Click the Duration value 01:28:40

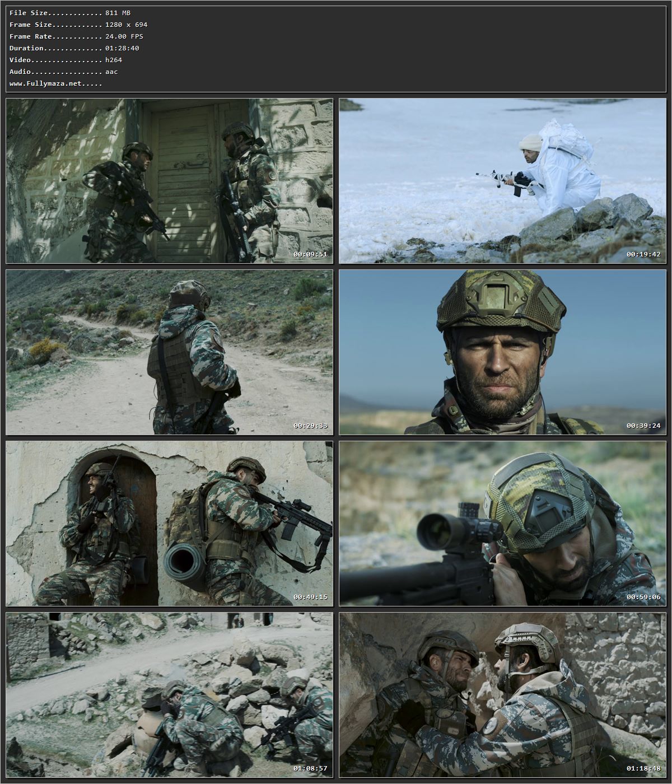click(x=122, y=48)
